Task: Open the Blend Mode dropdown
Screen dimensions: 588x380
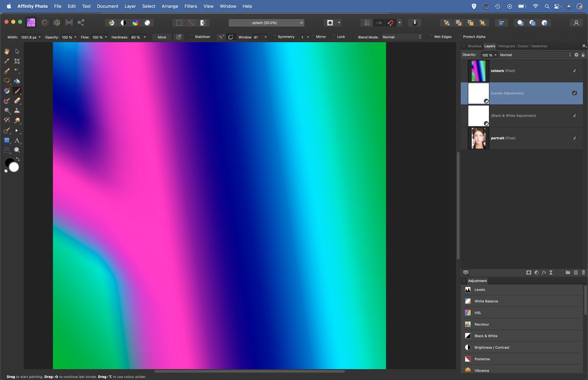Action: pos(402,36)
